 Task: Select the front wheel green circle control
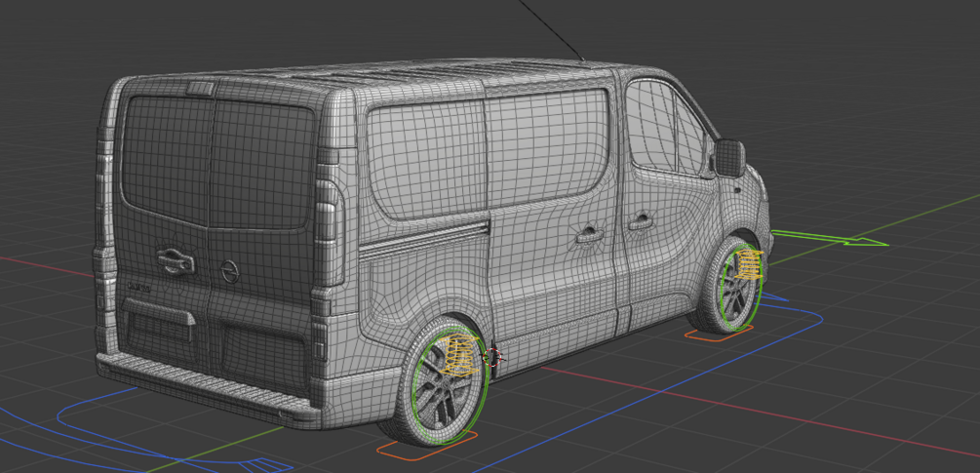(741, 286)
